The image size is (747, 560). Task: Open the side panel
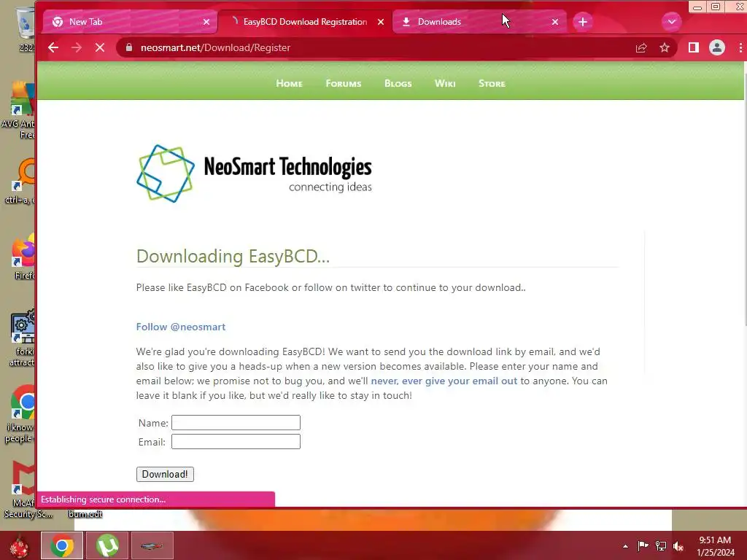tap(694, 47)
